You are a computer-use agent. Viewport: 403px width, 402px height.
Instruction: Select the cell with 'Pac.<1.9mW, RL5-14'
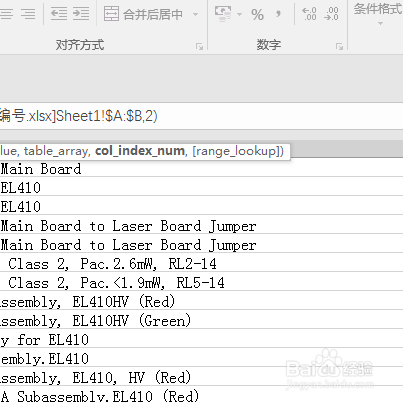point(201,283)
